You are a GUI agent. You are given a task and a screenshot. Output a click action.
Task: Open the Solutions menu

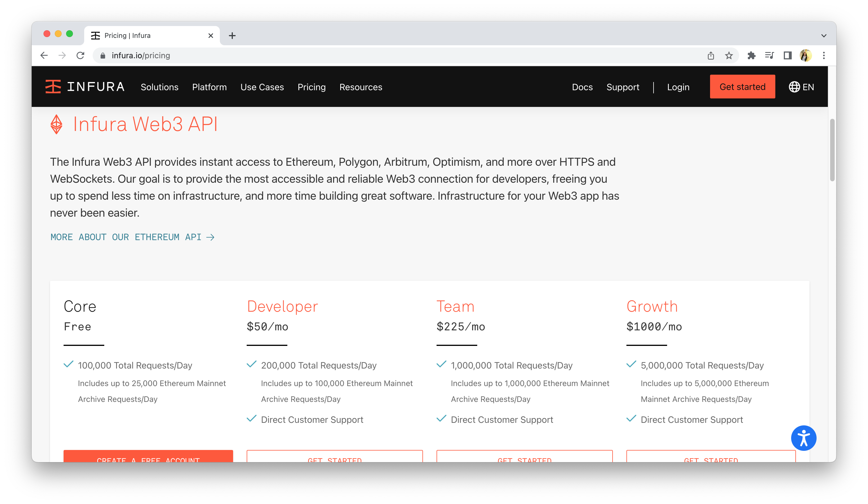159,87
